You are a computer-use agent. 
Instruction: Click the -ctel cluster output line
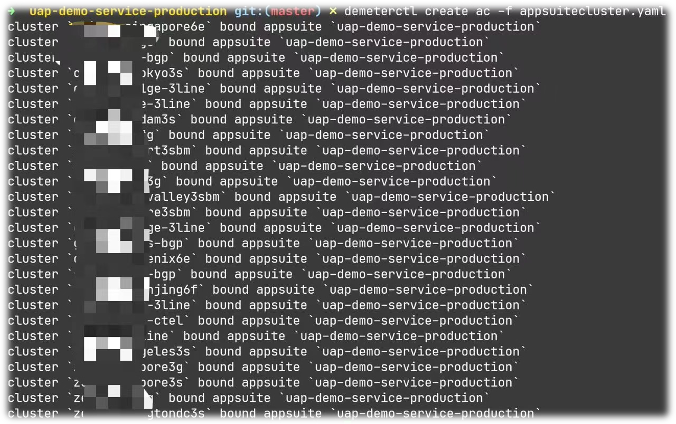pos(263,320)
